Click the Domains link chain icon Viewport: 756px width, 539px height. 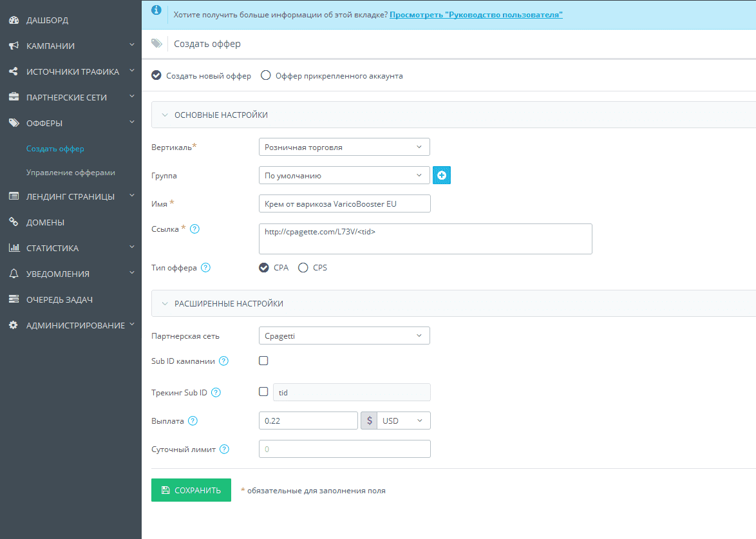coord(14,222)
